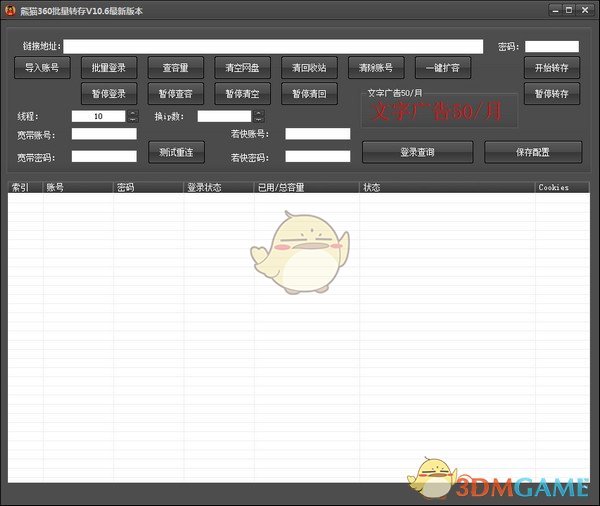
Task: Click the 导入账号 button
Action: tap(42, 68)
